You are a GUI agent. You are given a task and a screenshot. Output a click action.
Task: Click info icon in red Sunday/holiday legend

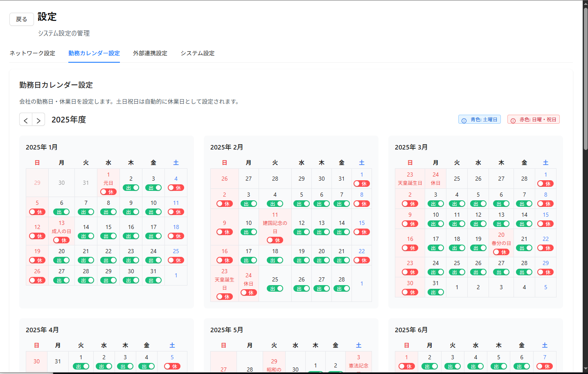(x=513, y=120)
